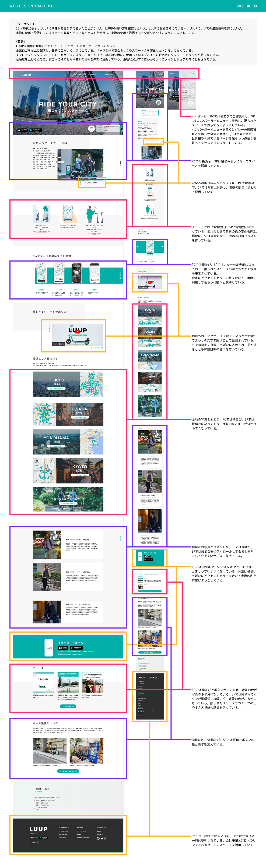Click the YOKOHAMA area banner
Image resolution: width=266 pixels, height=868 pixels.
(56, 442)
